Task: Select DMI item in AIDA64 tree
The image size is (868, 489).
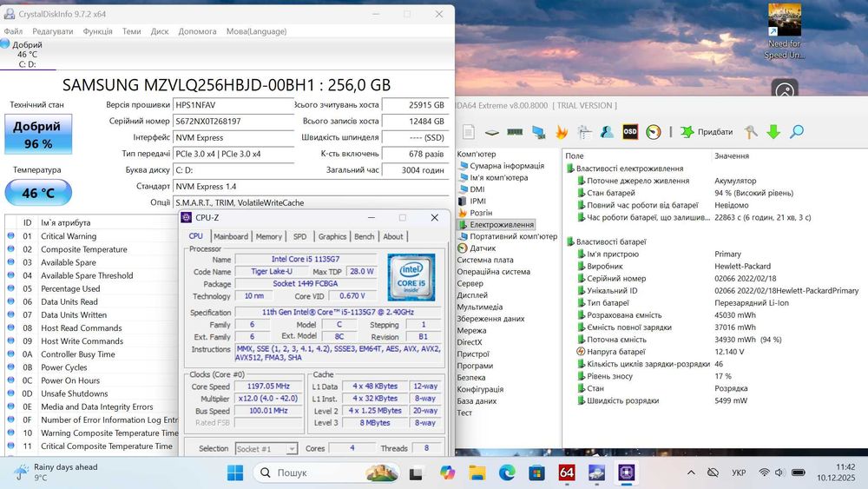Action: 477,189
